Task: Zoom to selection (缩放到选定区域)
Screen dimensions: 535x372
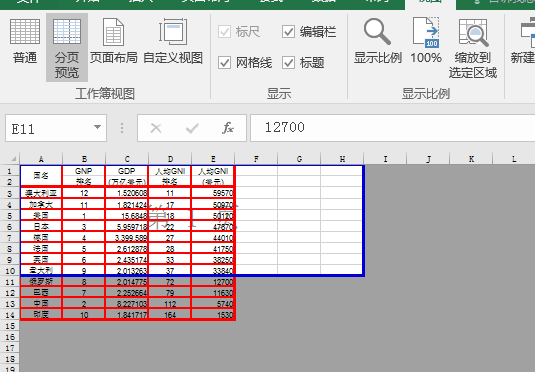Action: click(473, 48)
